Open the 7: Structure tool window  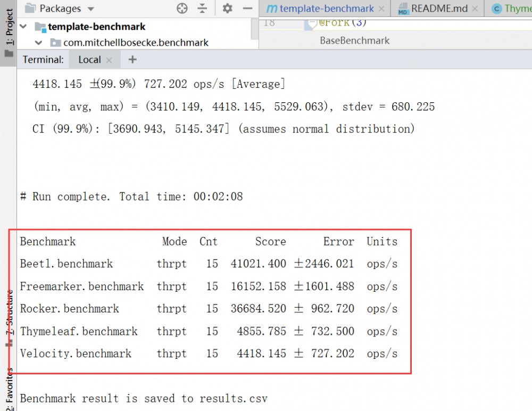tap(10, 318)
